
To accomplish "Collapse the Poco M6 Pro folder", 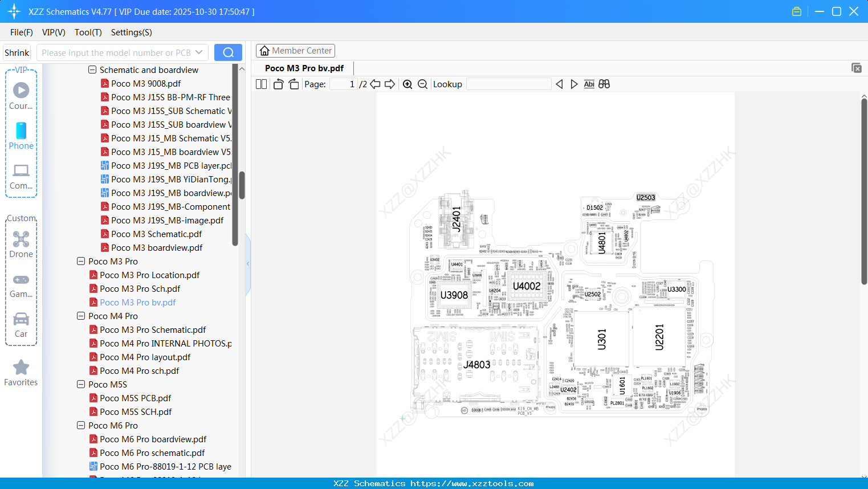I will [x=81, y=426].
